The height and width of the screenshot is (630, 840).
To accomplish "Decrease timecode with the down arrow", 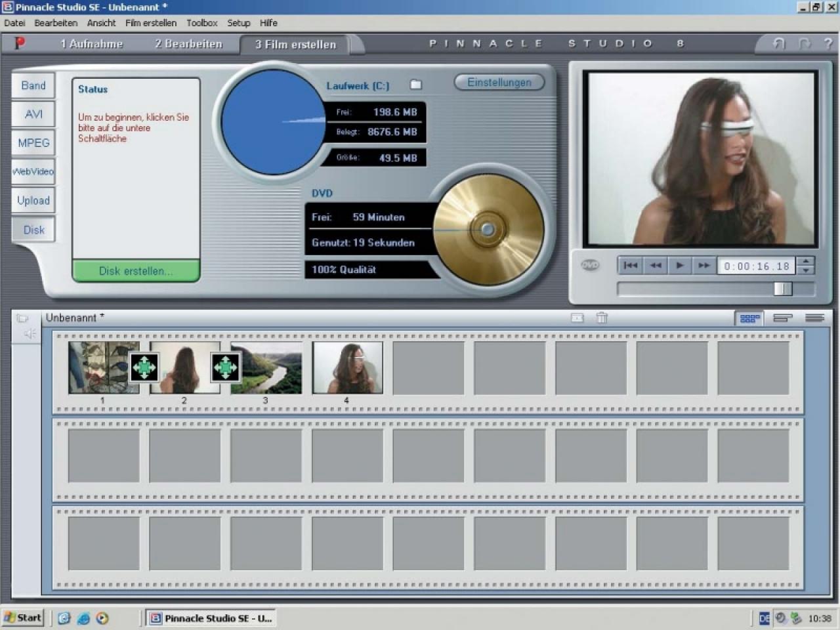I will coord(807,270).
